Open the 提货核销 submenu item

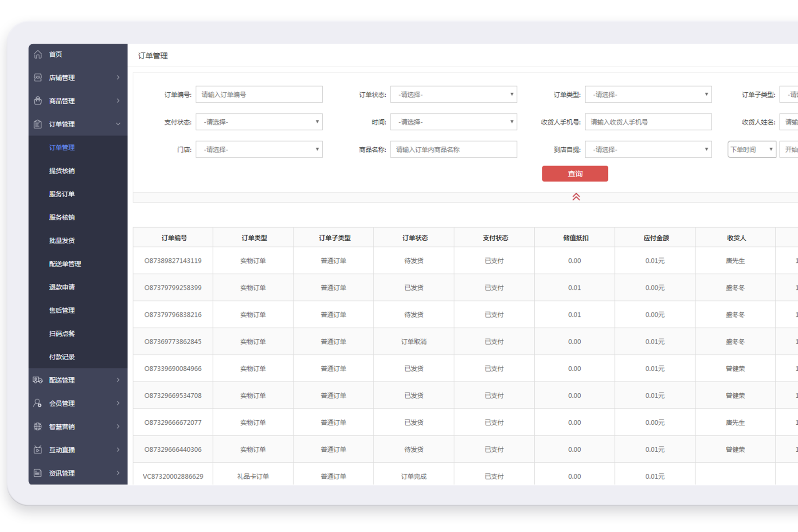(x=62, y=171)
